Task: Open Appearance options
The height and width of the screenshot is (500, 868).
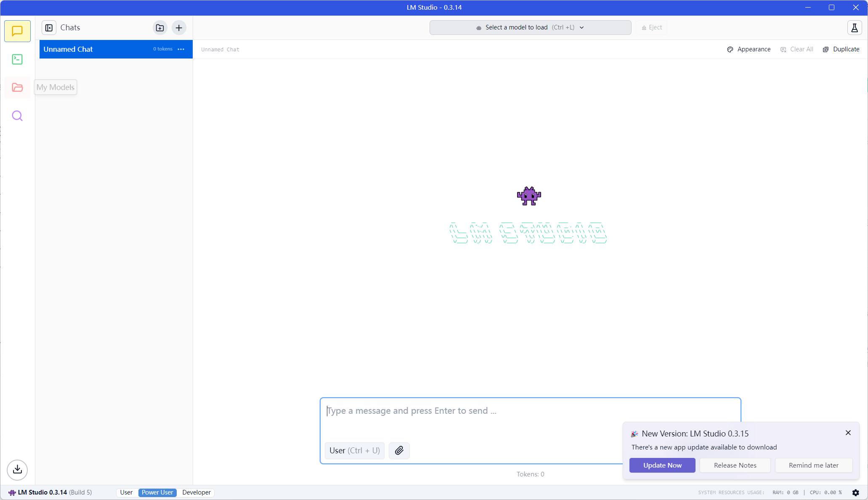Action: click(x=749, y=49)
